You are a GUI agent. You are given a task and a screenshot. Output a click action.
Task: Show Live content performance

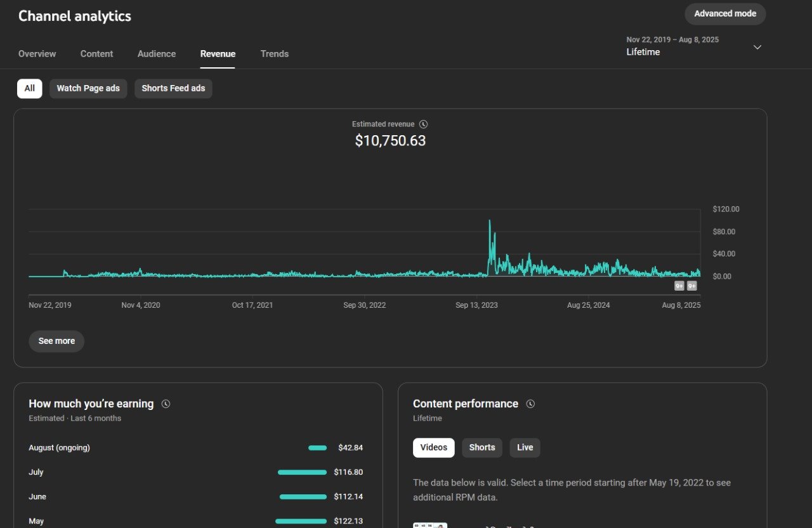tap(525, 447)
